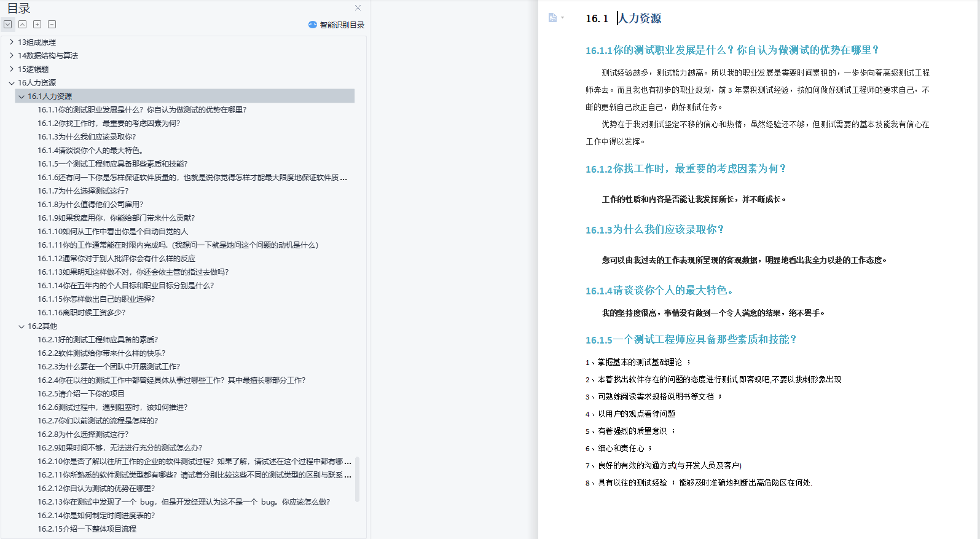The image size is (980, 539).
Task: Select 16人力资源 chapter entry
Action: [x=37, y=83]
